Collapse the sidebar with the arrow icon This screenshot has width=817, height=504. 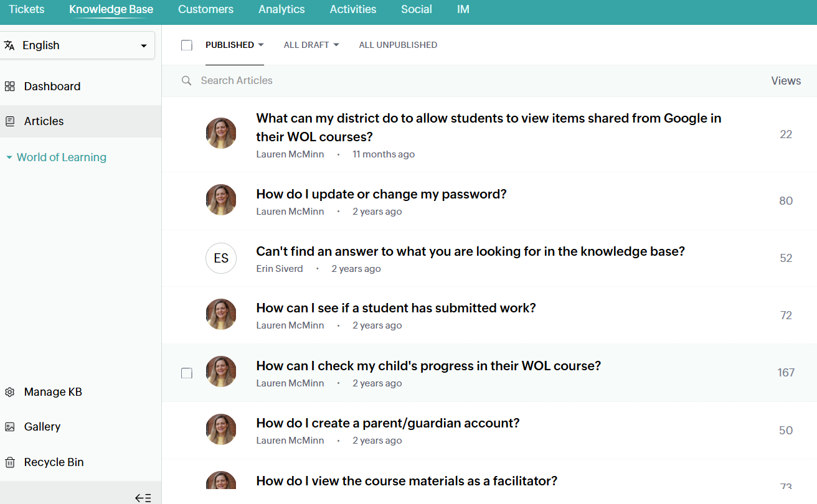[x=143, y=497]
